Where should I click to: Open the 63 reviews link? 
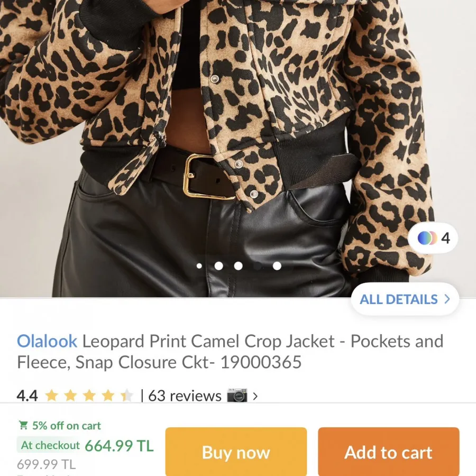pos(185,396)
